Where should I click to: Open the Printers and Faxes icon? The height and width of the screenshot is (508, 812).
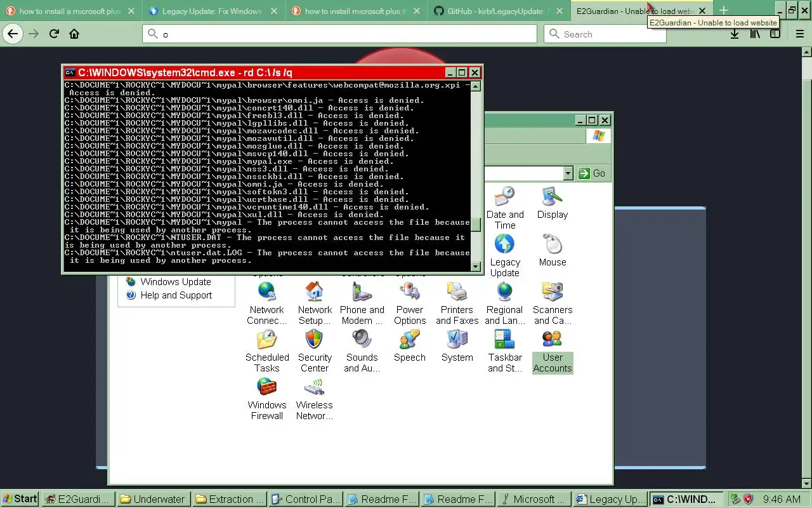457,304
